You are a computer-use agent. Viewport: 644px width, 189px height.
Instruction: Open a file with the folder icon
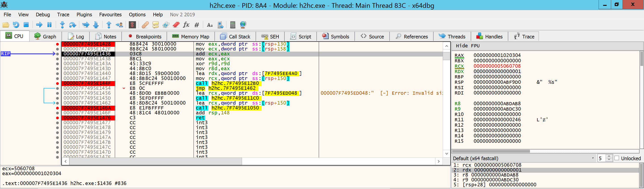tap(6, 25)
